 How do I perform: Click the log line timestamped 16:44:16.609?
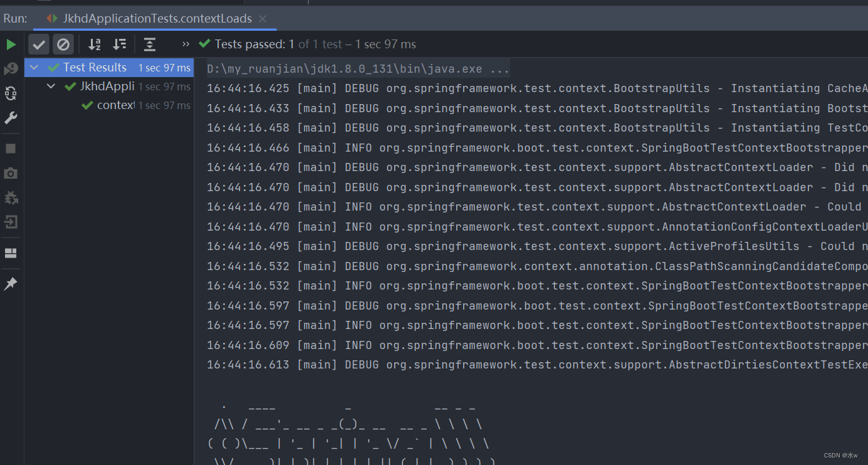click(x=537, y=345)
